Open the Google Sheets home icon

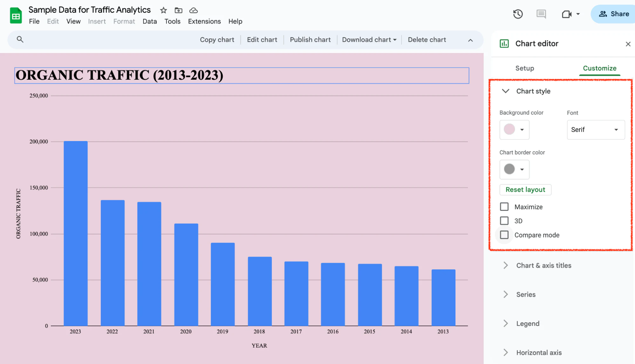click(16, 16)
